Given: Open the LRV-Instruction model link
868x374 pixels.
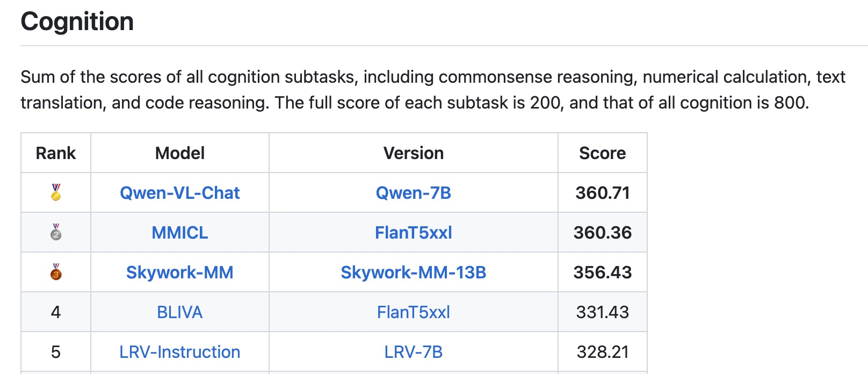Looking at the screenshot, I should click(x=179, y=352).
